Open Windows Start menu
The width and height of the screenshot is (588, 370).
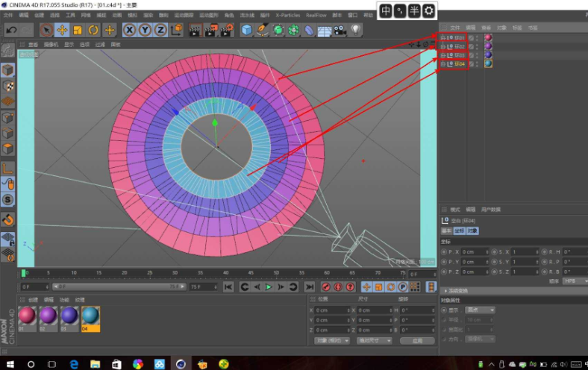pyautogui.click(x=9, y=363)
